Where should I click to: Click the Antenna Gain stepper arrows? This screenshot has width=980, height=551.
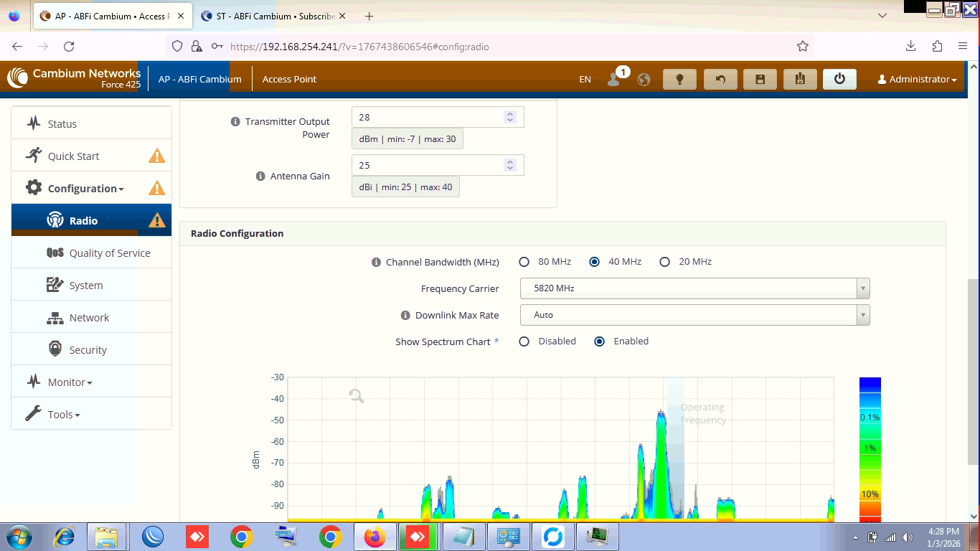(510, 165)
